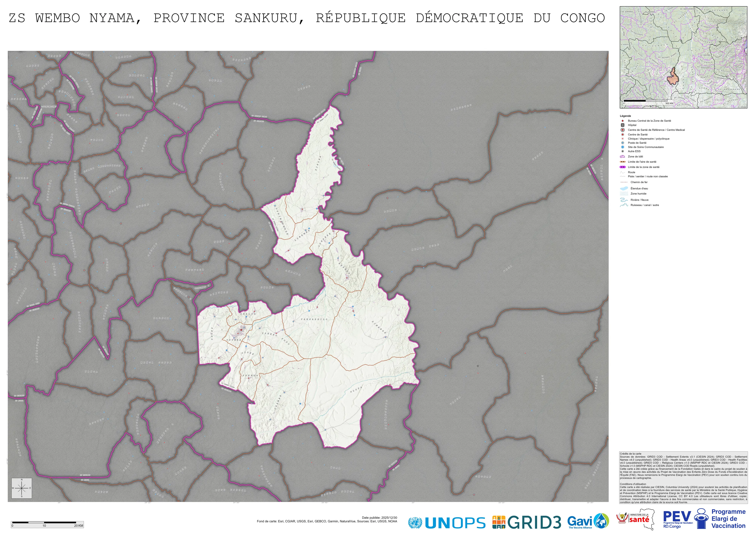Select the Clinique / dispensaire heart icon
Screen dimensions: 756x535
tap(622, 139)
